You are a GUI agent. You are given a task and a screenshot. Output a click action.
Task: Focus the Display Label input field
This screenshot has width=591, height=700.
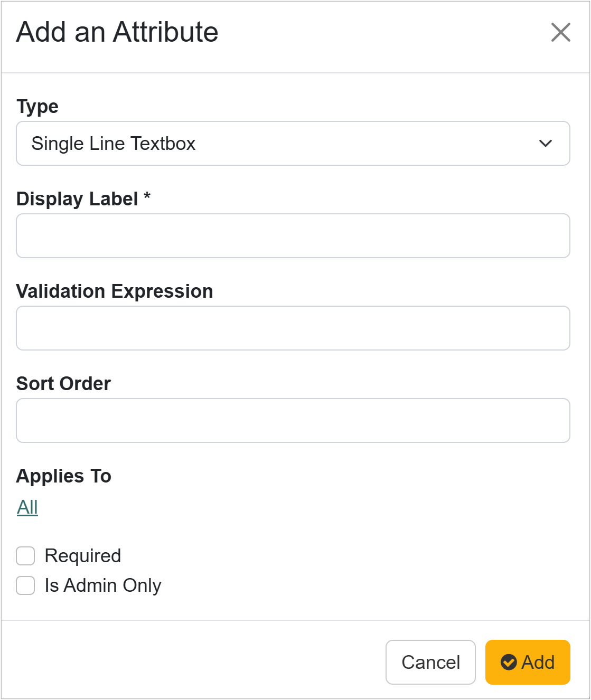coord(293,235)
